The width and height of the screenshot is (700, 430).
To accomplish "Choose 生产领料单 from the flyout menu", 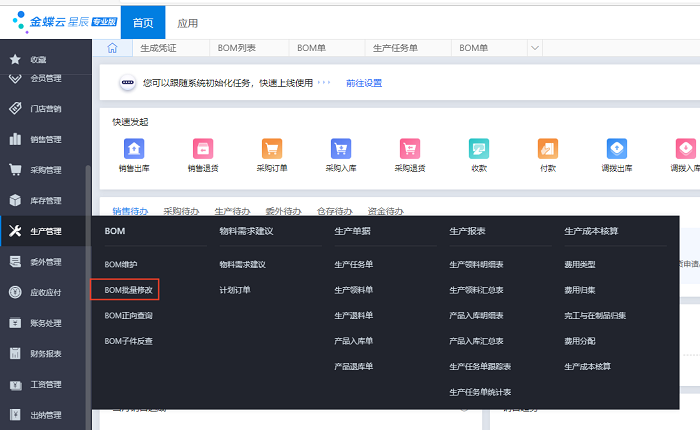I will [353, 289].
